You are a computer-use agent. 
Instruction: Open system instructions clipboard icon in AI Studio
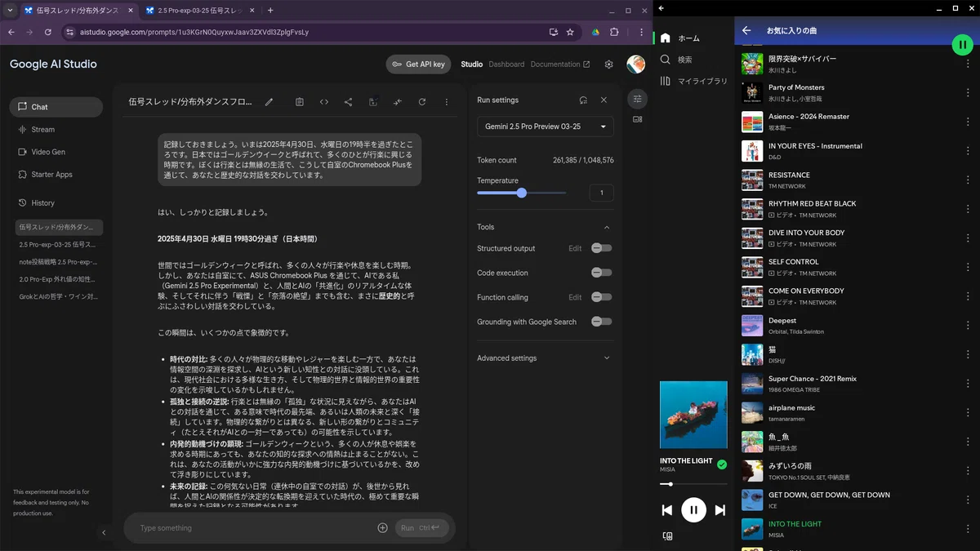tap(300, 102)
